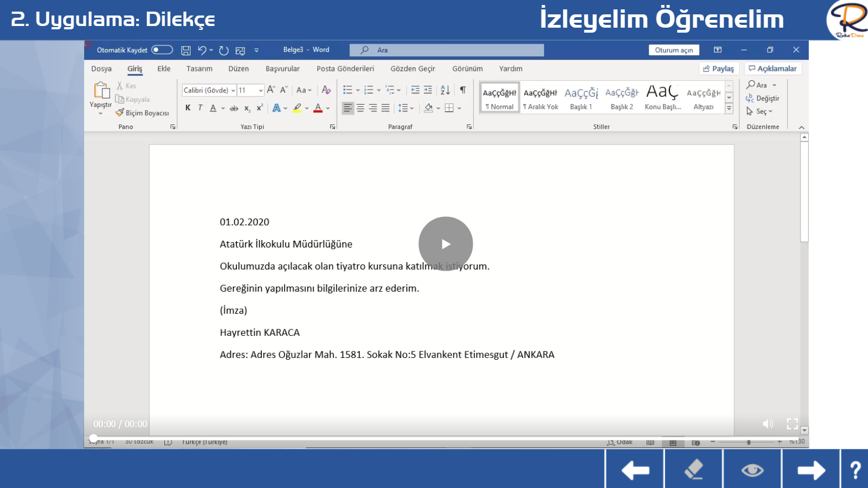
Task: Select the Başlık 1 style
Action: 581,97
